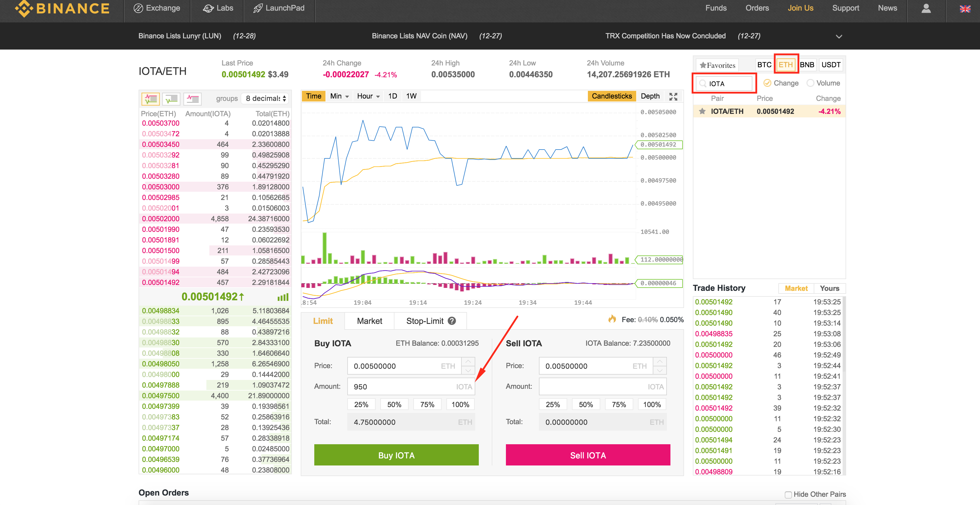Click the pink Sell IOTA button

tap(588, 455)
